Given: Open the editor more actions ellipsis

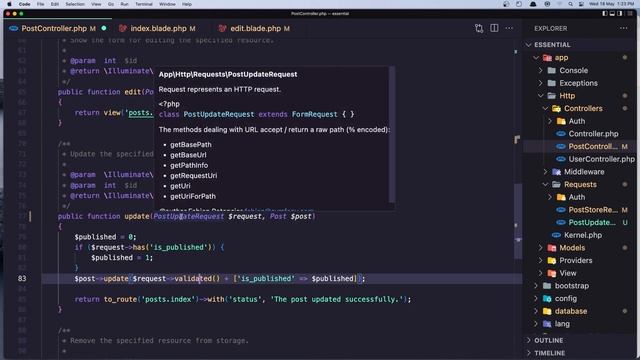Looking at the screenshot, I should [x=509, y=28].
